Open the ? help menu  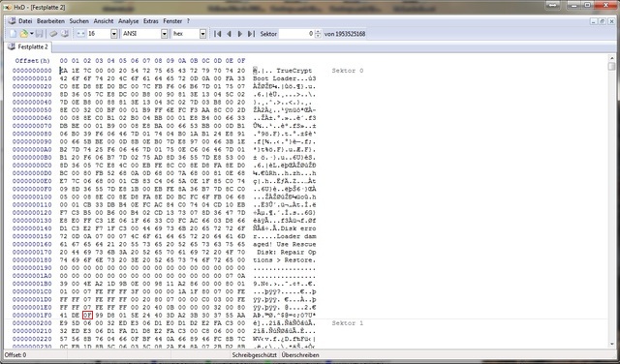pyautogui.click(x=188, y=21)
